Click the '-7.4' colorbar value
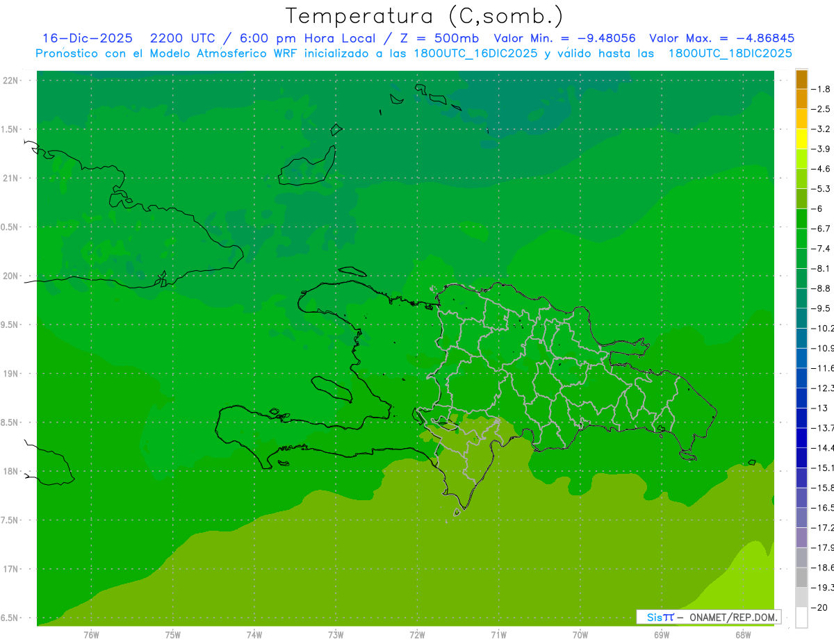Viewport: 834px width, 644px height. point(821,249)
